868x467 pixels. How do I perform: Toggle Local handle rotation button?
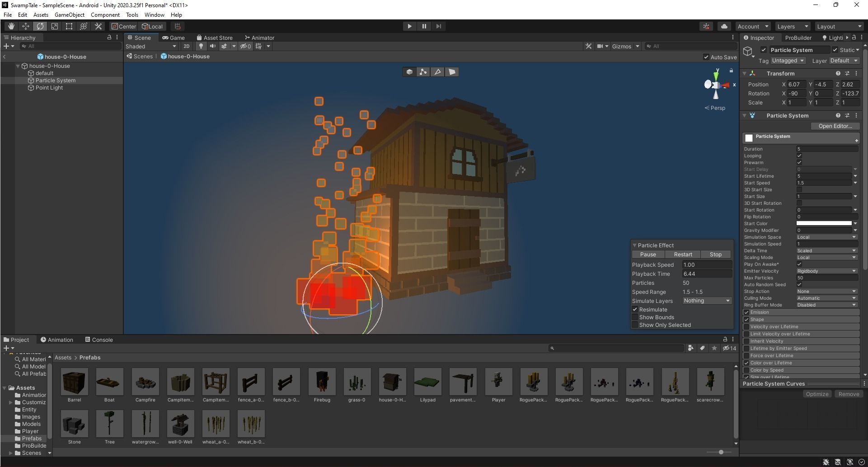pos(152,26)
